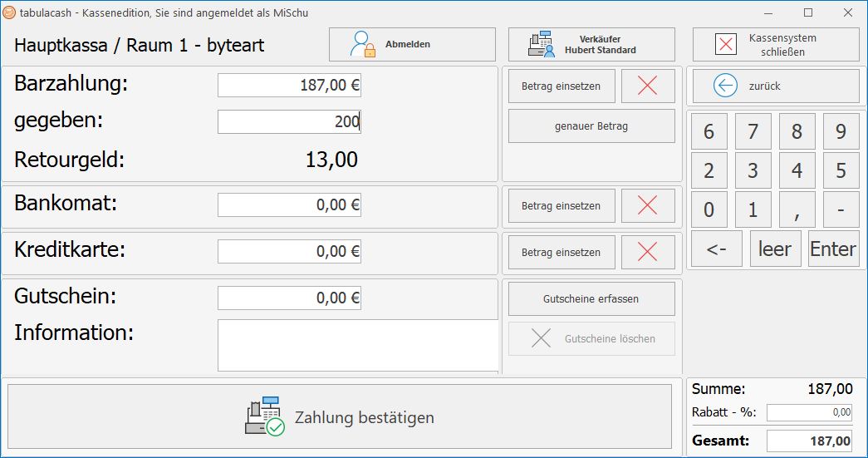Maximize the tabulacash window

point(808,12)
